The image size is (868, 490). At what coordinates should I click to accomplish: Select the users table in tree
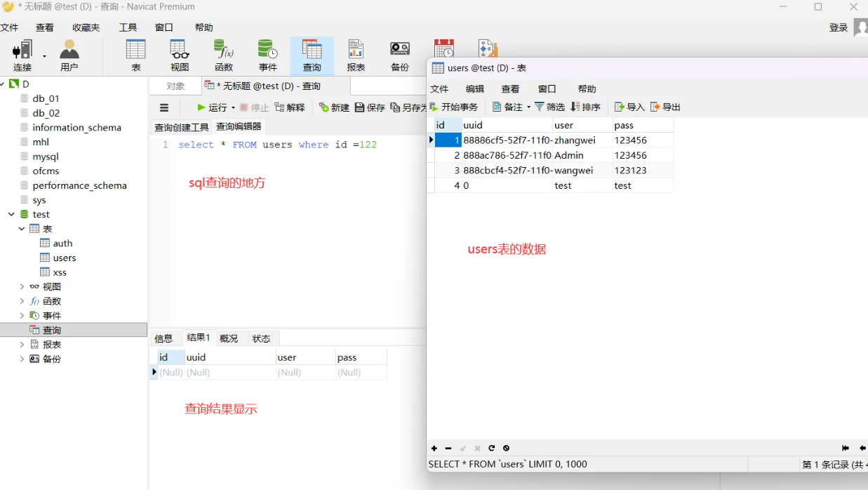64,258
